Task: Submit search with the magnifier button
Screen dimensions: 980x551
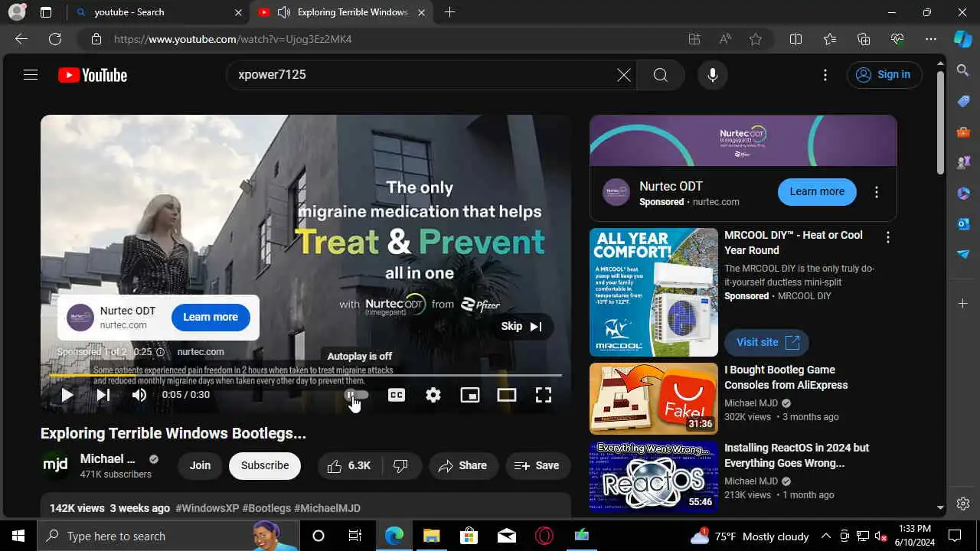Action: click(x=661, y=75)
